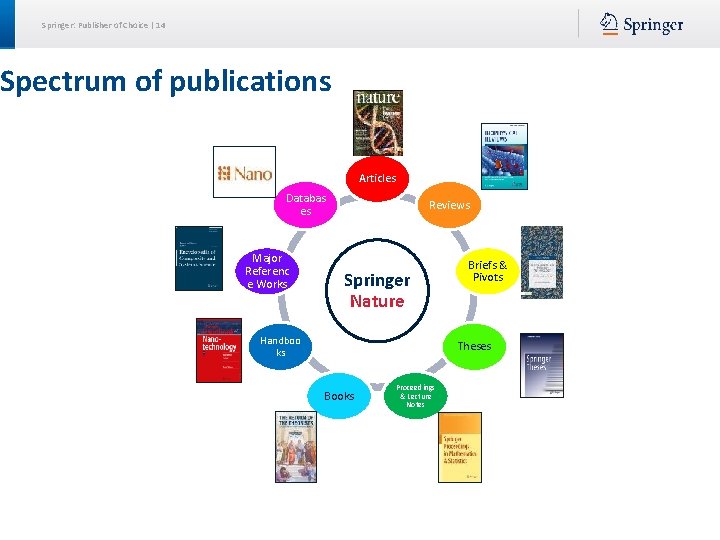Select the red Articles bubble
This screenshot has height=540, width=720.
click(377, 178)
